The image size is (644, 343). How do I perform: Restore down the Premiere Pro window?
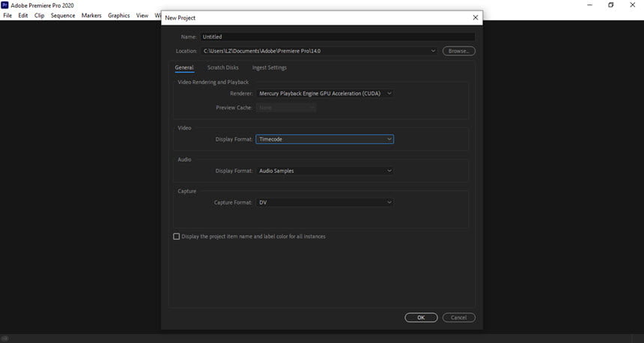611,5
